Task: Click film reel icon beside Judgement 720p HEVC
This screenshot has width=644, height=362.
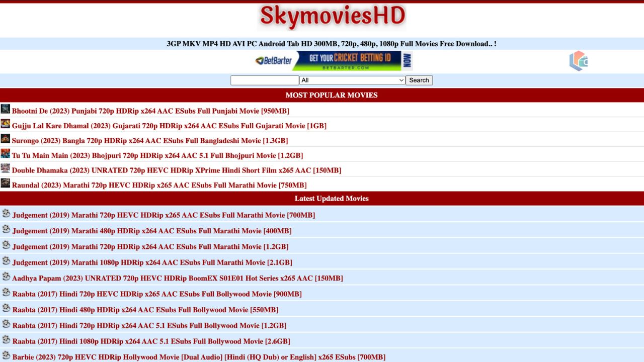Action: 6,214
